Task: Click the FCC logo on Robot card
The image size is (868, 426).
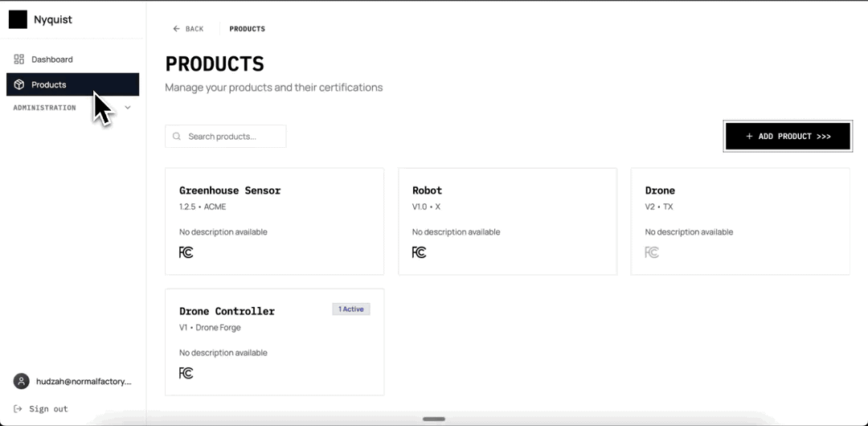Action: (419, 252)
